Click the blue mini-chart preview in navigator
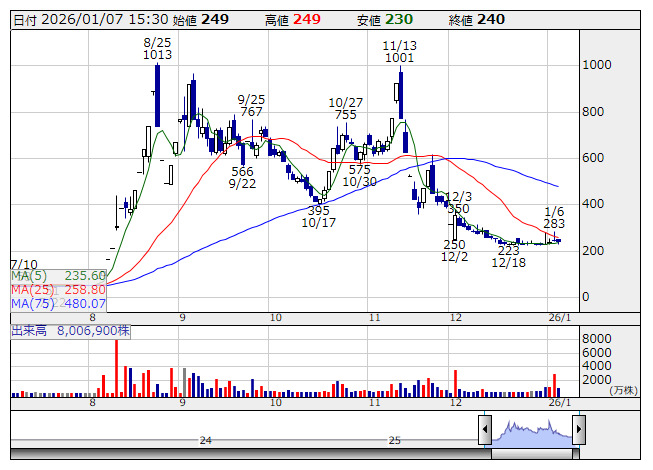Screen dimensions: 653x470 (531, 432)
